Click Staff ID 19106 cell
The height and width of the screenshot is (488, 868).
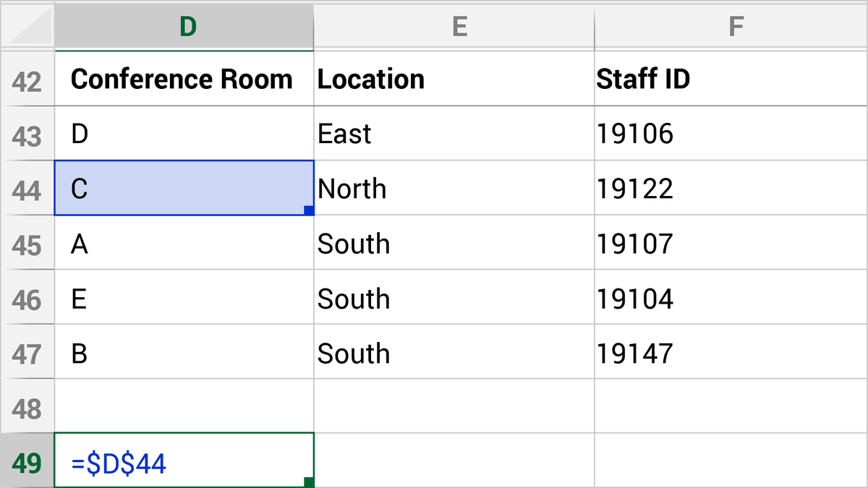pyautogui.click(x=731, y=134)
